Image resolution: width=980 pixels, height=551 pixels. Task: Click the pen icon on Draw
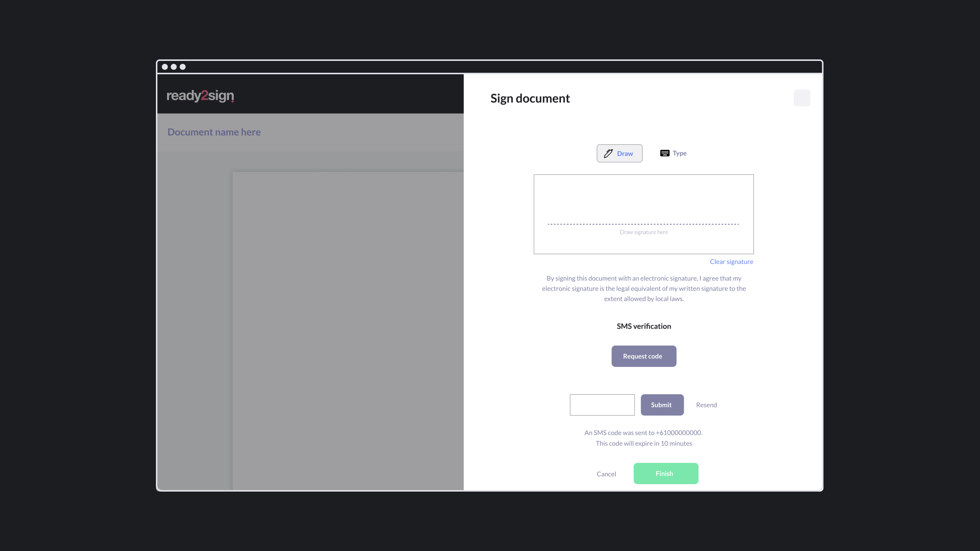[x=608, y=153]
